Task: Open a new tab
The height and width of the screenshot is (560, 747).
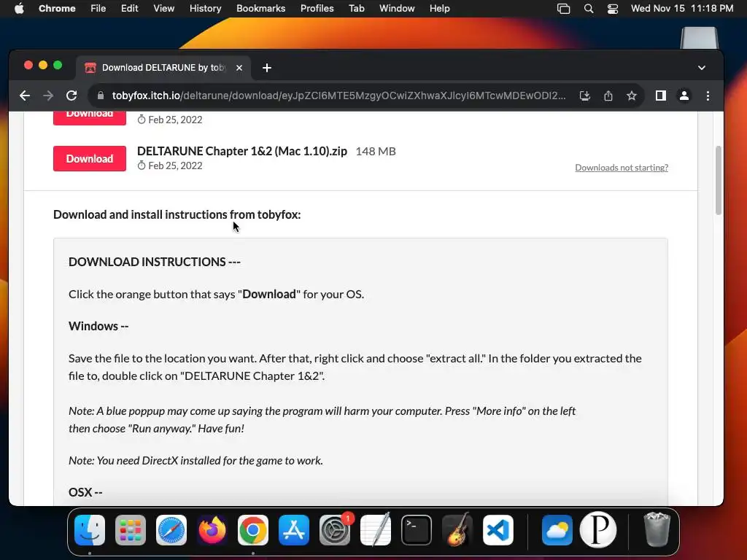Action: [267, 68]
